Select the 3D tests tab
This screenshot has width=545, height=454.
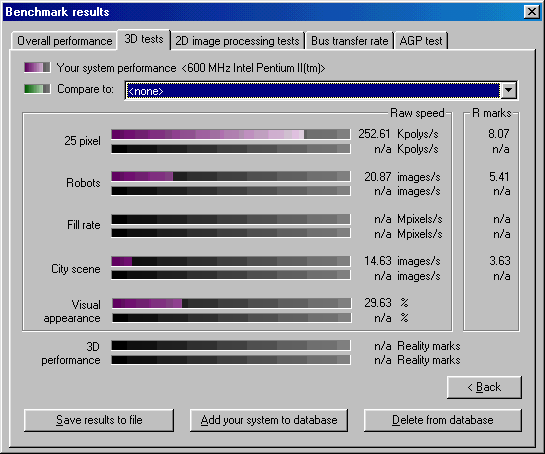(x=144, y=40)
